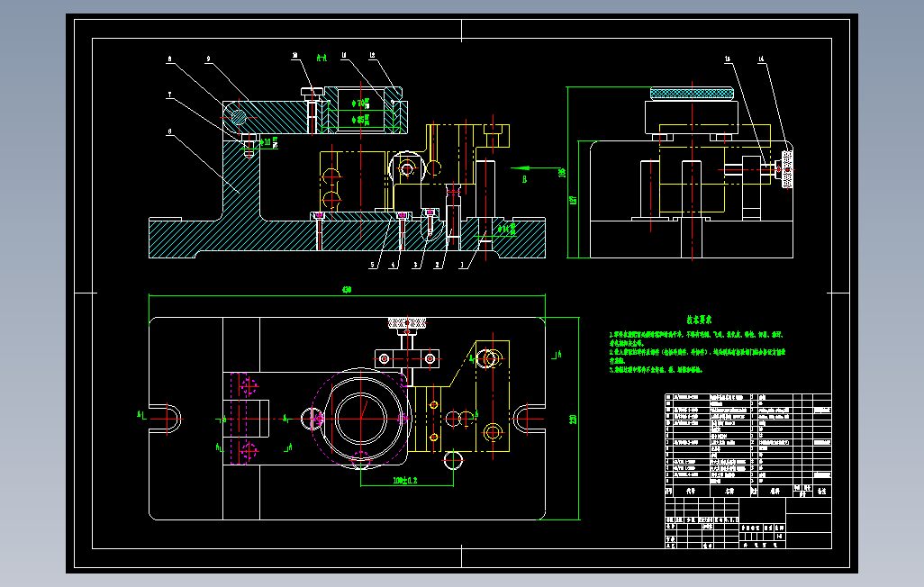
Task: Select the φ10 fit dimension
Action: [269, 142]
